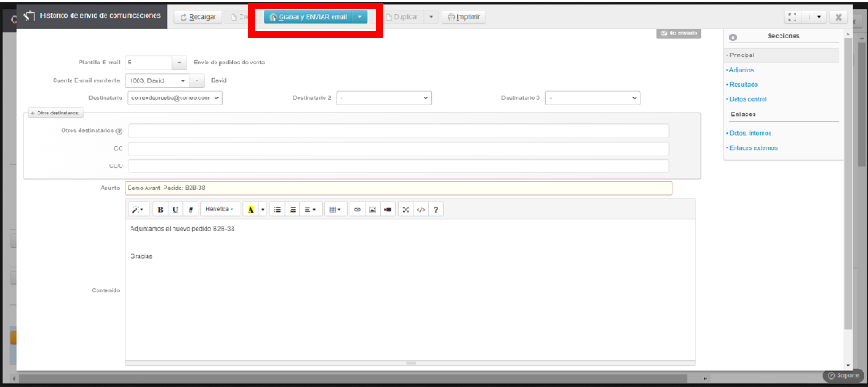868x387 pixels.
Task: Create a numbered list
Action: click(x=292, y=209)
